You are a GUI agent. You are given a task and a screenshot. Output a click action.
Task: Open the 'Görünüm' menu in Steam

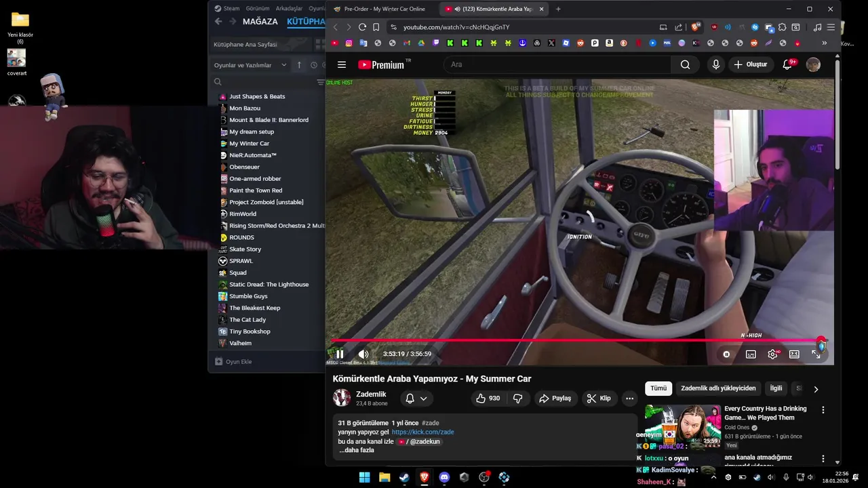[258, 8]
